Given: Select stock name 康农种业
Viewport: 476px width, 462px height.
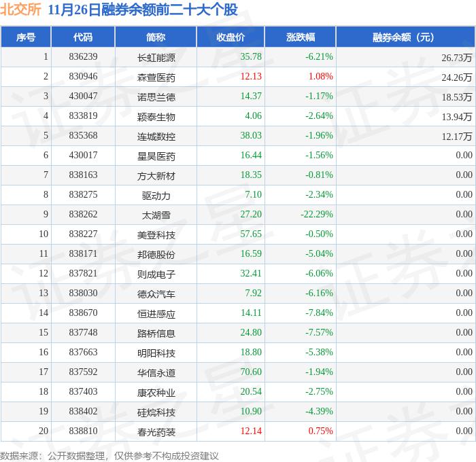Looking at the screenshot, I should (156, 393).
